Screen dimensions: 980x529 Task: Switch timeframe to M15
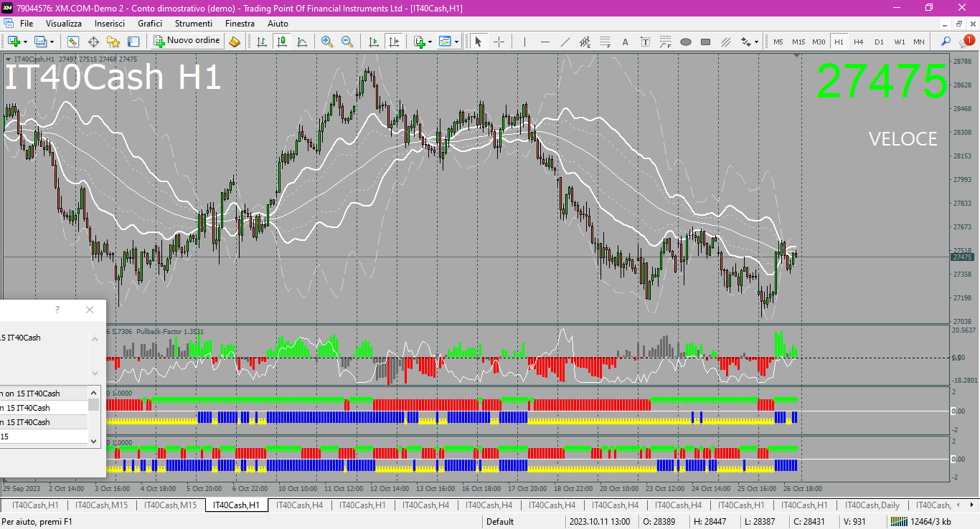[x=798, y=42]
